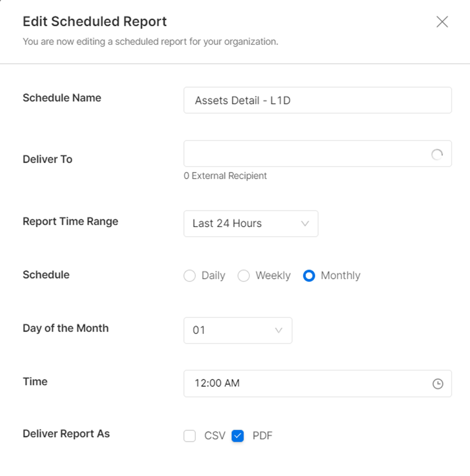Click the chevron on Day of the Month
Image resolution: width=470 pixels, height=476 pixels.
coord(278,330)
